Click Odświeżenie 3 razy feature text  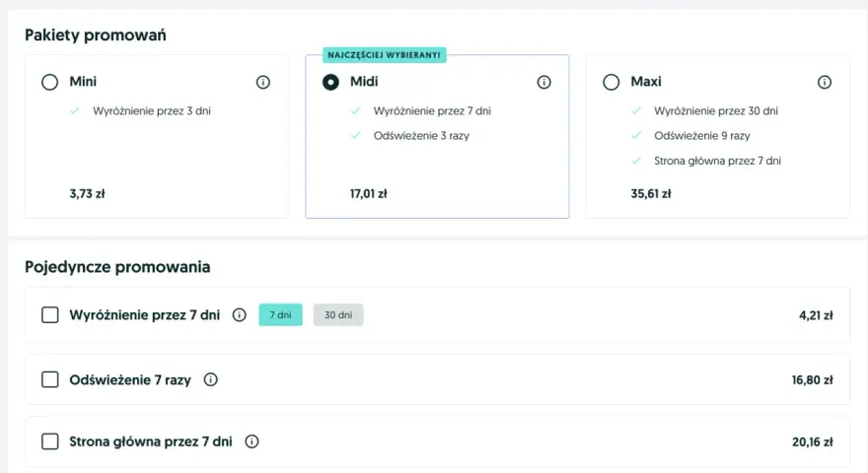(x=421, y=136)
